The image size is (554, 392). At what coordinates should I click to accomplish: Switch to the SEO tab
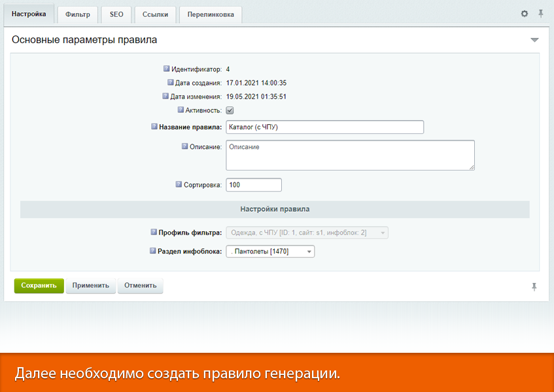(x=116, y=14)
